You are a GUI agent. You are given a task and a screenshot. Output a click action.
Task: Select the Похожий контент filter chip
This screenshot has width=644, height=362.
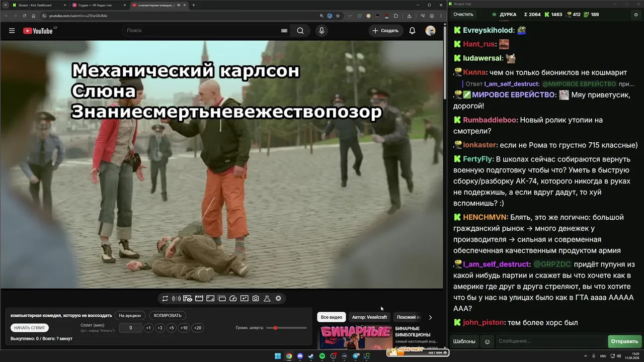pos(409,317)
